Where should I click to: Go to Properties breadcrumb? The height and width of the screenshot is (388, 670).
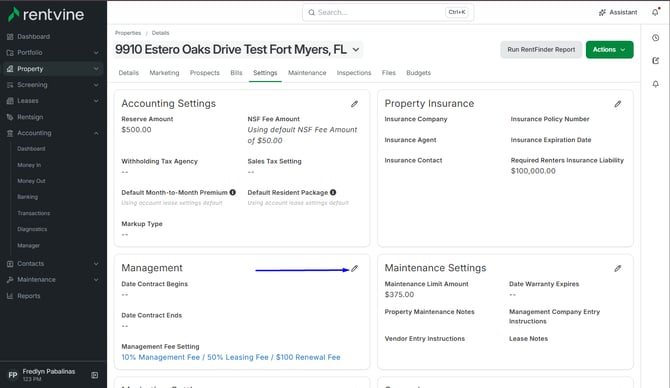coord(128,33)
